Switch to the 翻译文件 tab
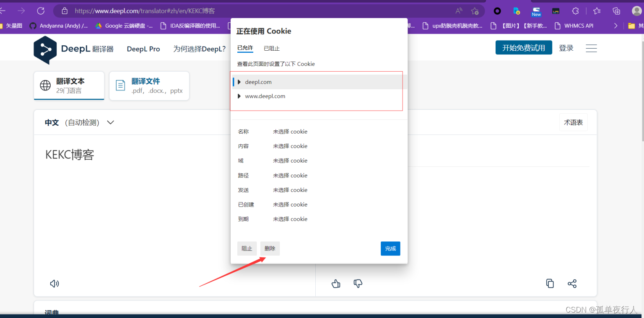The image size is (644, 318). pos(149,85)
